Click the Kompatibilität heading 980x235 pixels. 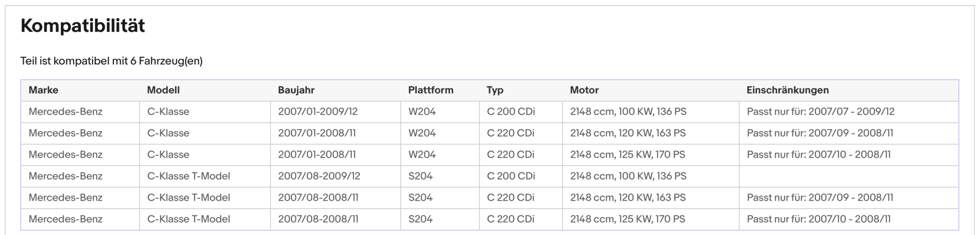[83, 26]
